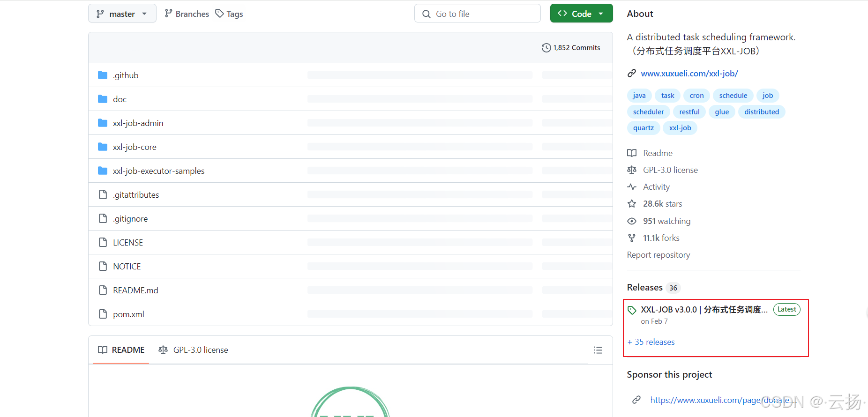Open the xxl-job-executor-samples folder name
Viewport: 868px width, 417px height.
(x=159, y=171)
